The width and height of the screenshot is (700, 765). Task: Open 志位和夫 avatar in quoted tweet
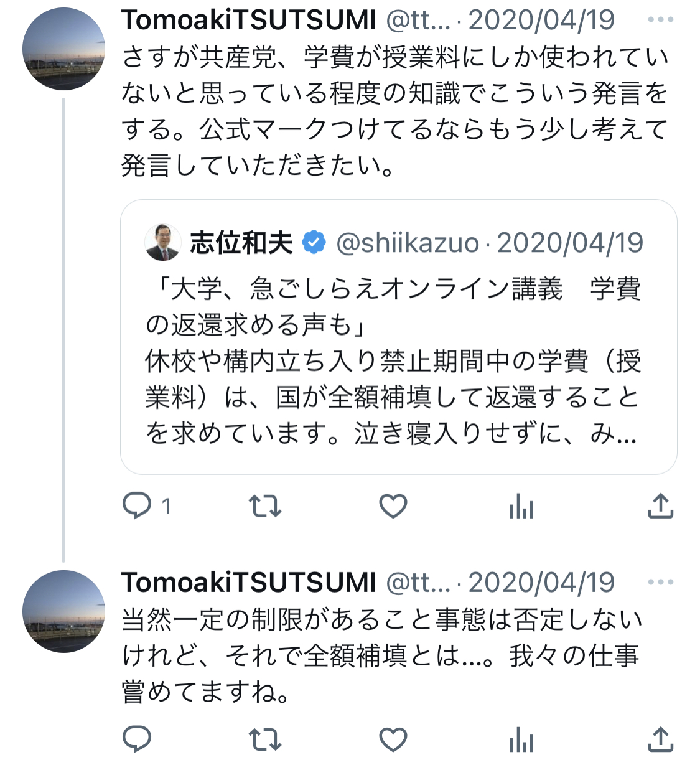pyautogui.click(x=163, y=243)
